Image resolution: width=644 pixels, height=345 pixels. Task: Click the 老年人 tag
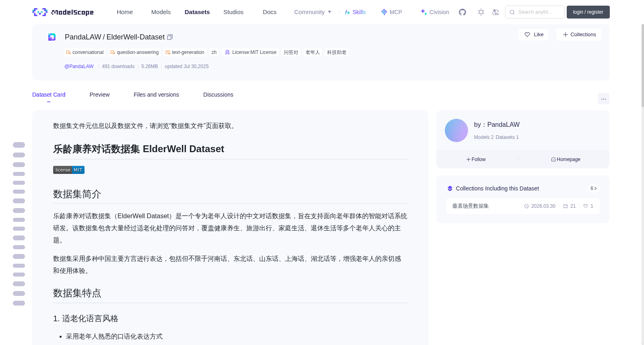(x=313, y=52)
